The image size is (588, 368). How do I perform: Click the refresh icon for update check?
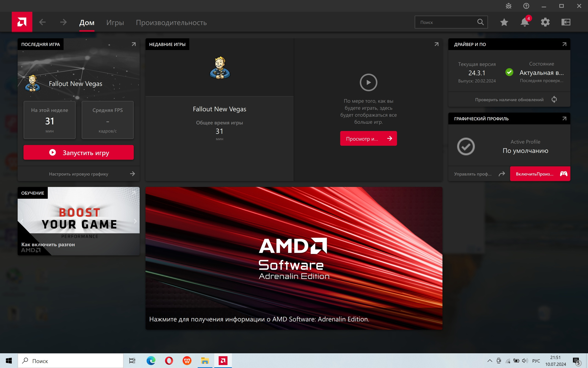pyautogui.click(x=554, y=99)
